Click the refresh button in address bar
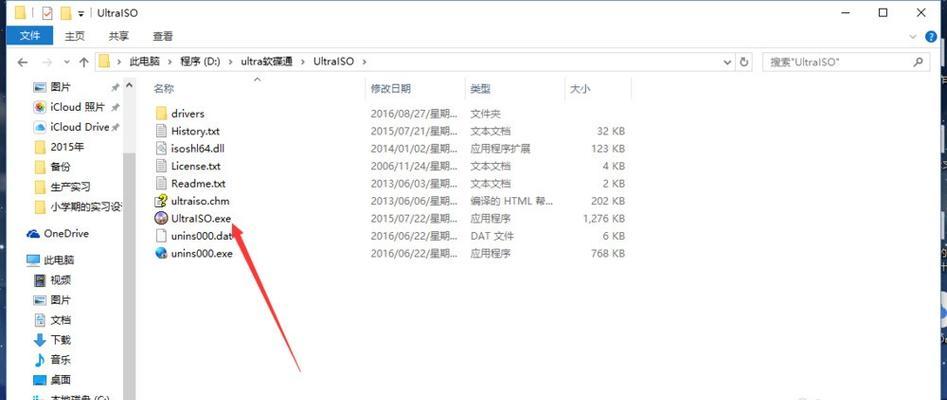Screen dimensions: 947x400 tap(744, 62)
